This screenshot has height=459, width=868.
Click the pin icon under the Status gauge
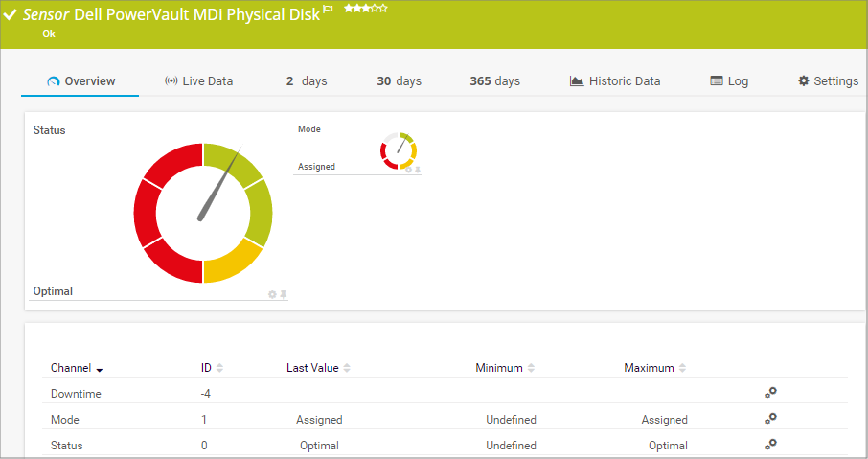(x=284, y=294)
